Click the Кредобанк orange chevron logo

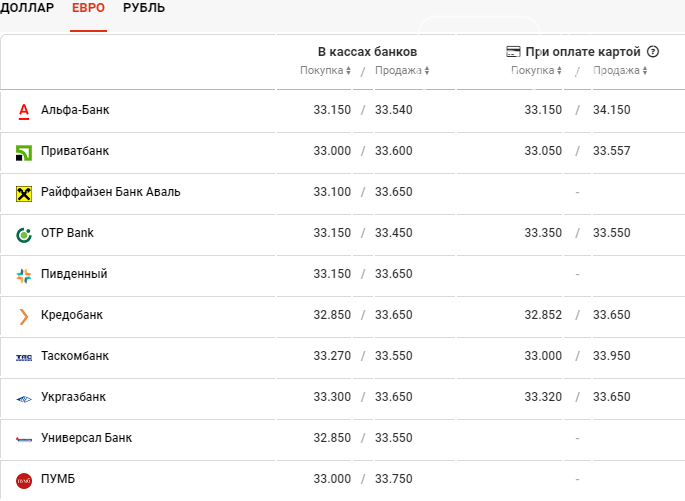point(24,317)
